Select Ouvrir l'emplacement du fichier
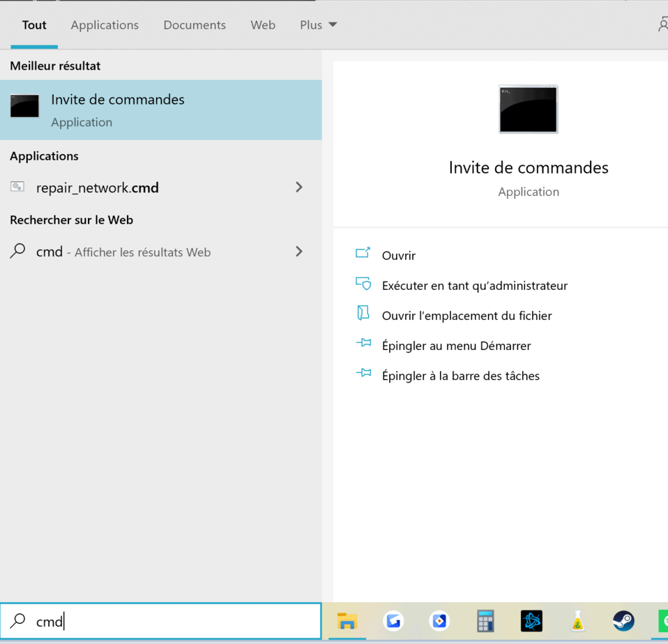This screenshot has width=668, height=644. point(466,316)
